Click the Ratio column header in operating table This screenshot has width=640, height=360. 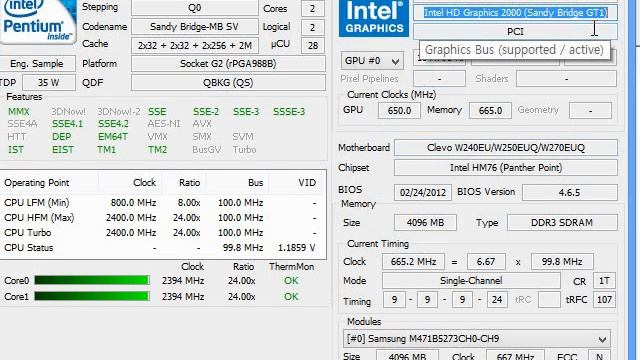pyautogui.click(x=189, y=183)
